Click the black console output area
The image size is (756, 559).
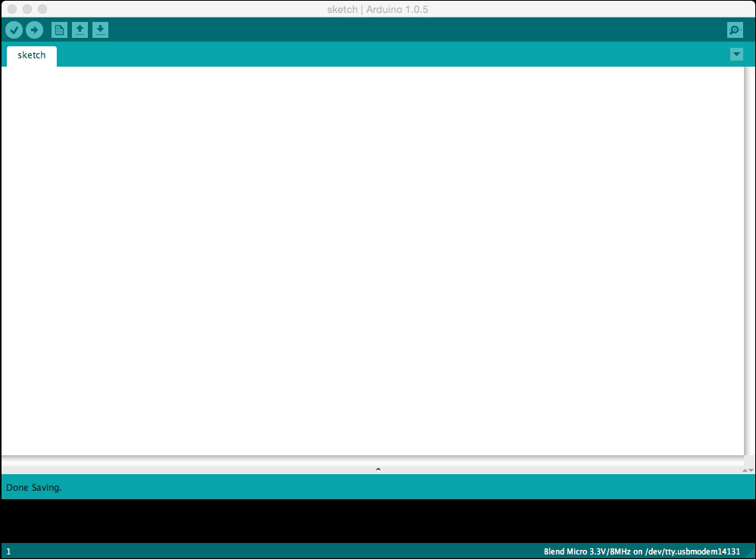click(378, 521)
